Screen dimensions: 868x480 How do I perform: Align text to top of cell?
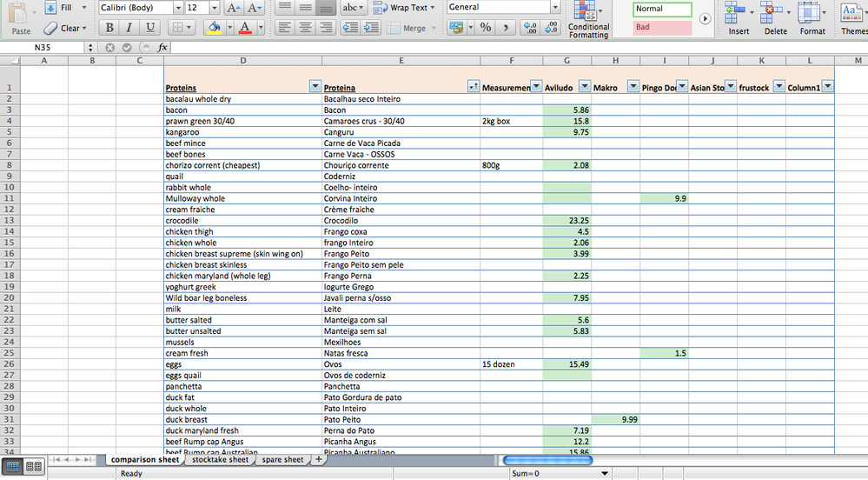tap(284, 8)
